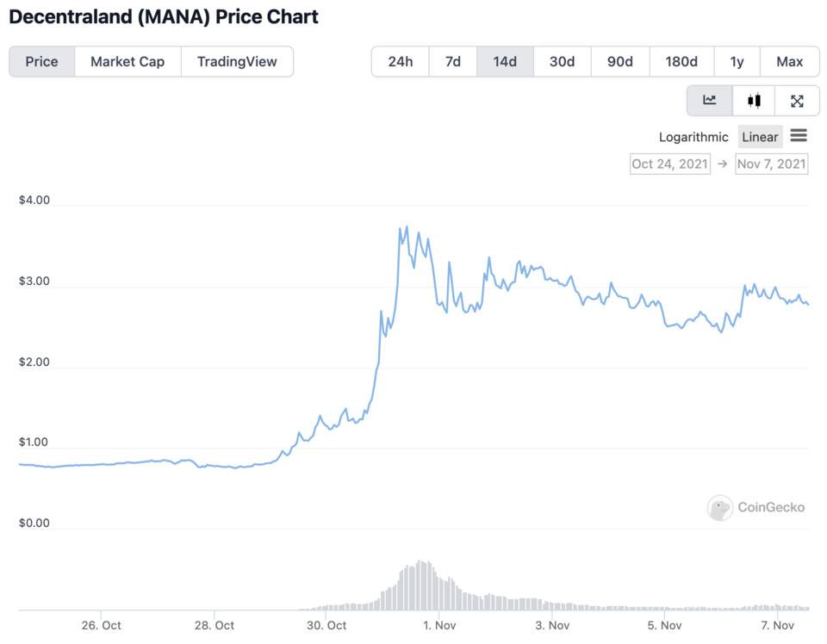Select Logarithmic scale option
Viewport: 827px width, 644px height.
point(693,137)
